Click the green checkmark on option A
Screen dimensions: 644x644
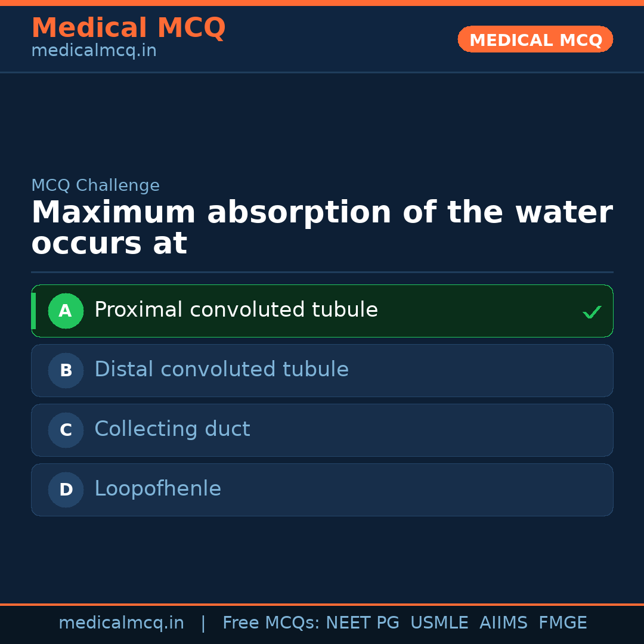coord(592,312)
